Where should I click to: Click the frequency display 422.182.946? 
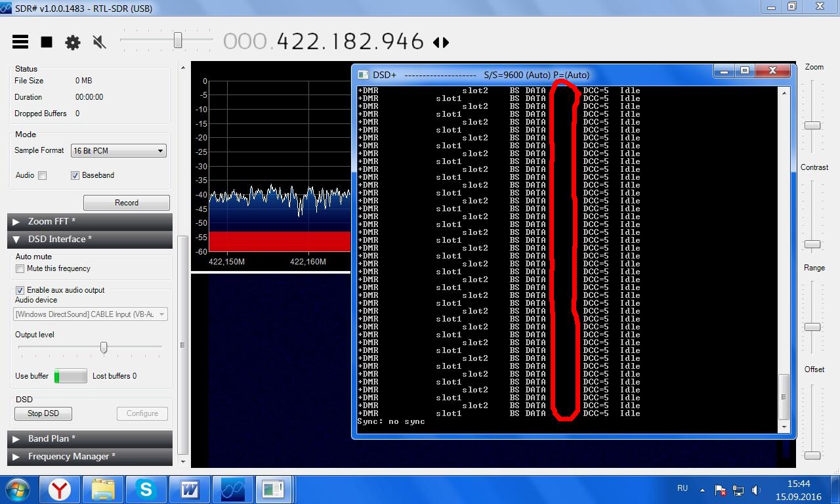click(324, 42)
